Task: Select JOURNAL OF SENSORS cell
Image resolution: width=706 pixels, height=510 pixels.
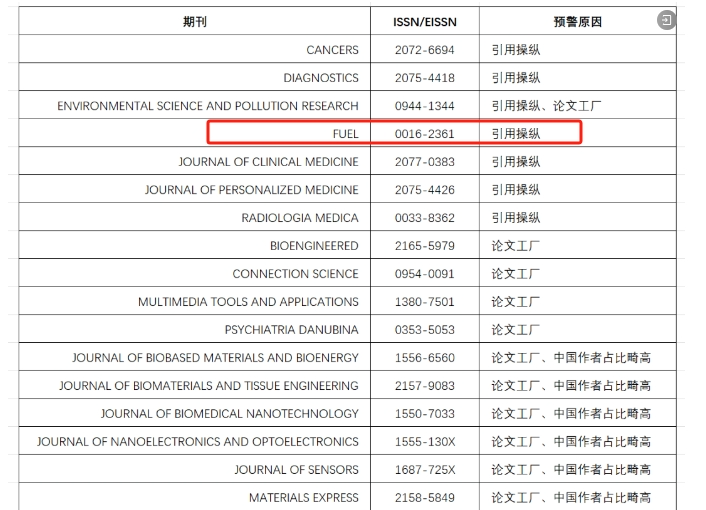Action: 296,469
